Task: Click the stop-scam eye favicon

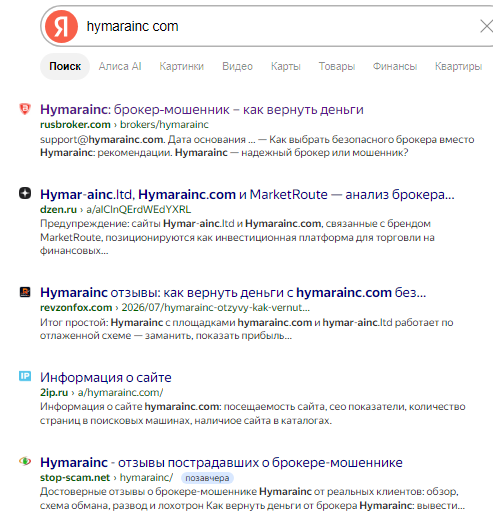Action: coord(25,461)
